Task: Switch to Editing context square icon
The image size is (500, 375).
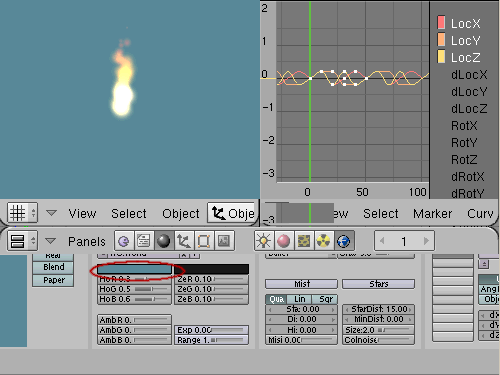Action: [204, 241]
